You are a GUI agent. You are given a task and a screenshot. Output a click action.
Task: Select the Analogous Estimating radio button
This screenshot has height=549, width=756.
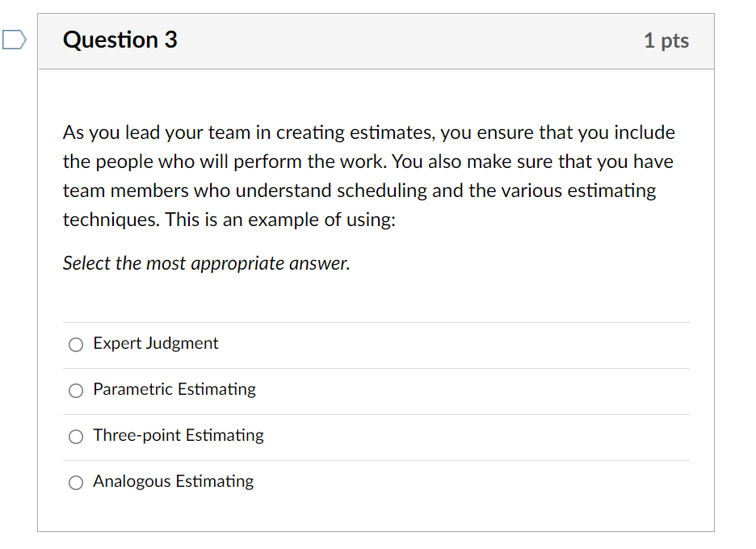click(x=75, y=482)
